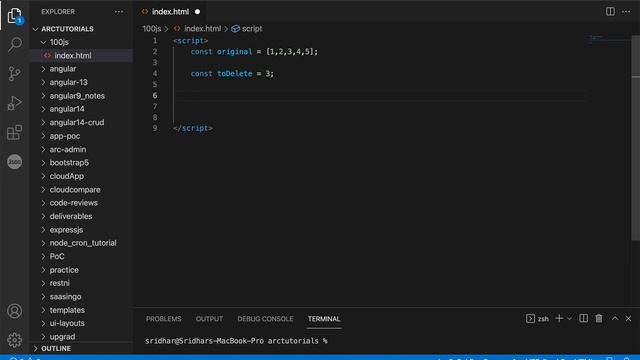The image size is (640, 360).
Task: Expand the templates folder
Action: coord(43,310)
